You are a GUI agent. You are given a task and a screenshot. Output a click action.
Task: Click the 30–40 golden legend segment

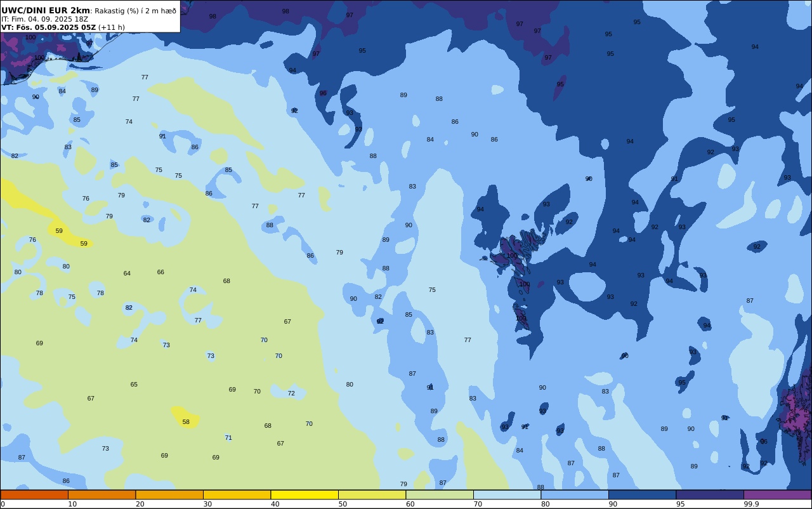[x=237, y=494]
